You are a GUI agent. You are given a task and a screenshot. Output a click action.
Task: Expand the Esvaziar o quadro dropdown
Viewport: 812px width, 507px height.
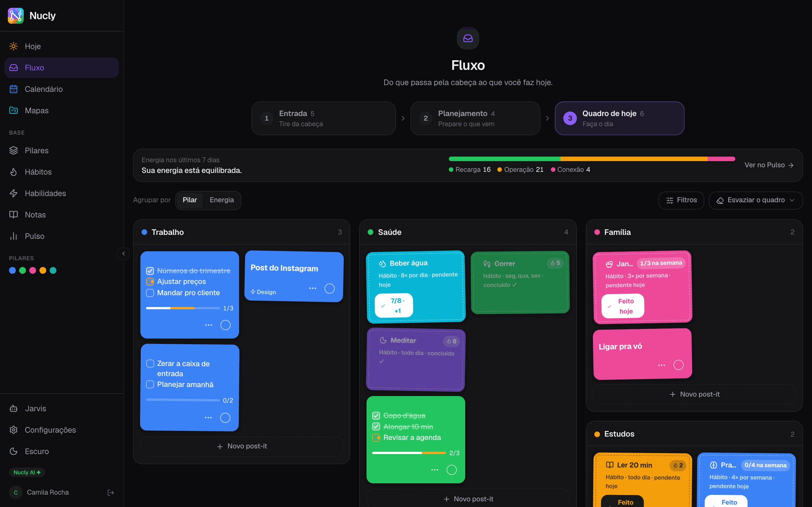point(756,200)
